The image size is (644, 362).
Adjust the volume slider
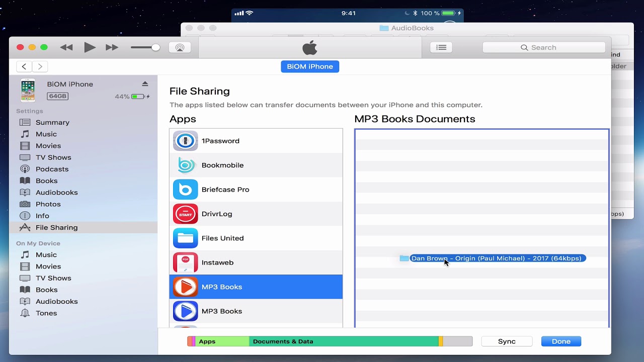point(145,47)
